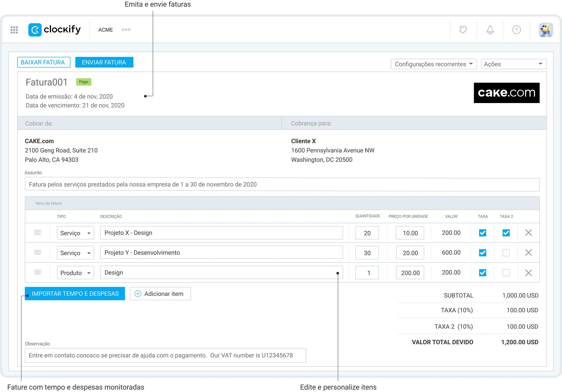Enable Taxa 2 for Projeto Y - Desenvolvimento
This screenshot has width=562, height=392.
coord(506,253)
